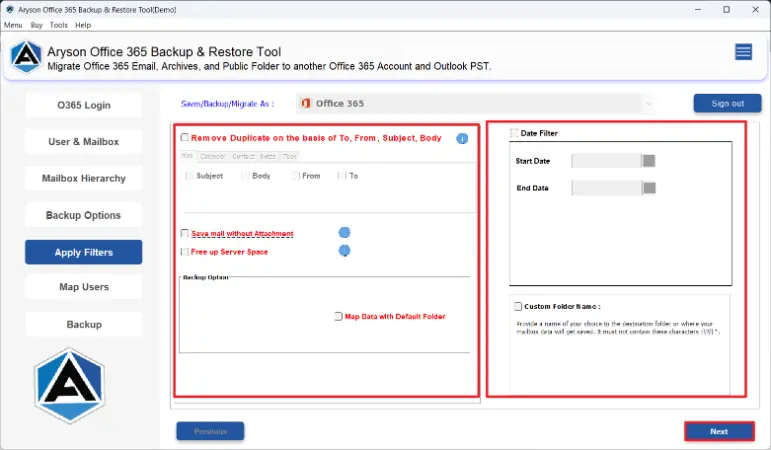Check the From duplicate criterion
Image resolution: width=771 pixels, height=450 pixels.
coord(295,176)
